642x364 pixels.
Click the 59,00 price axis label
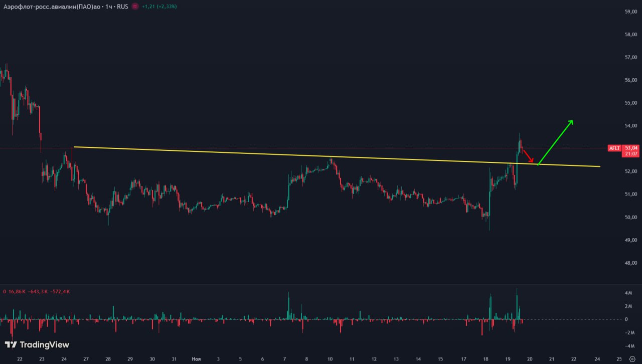tap(630, 12)
